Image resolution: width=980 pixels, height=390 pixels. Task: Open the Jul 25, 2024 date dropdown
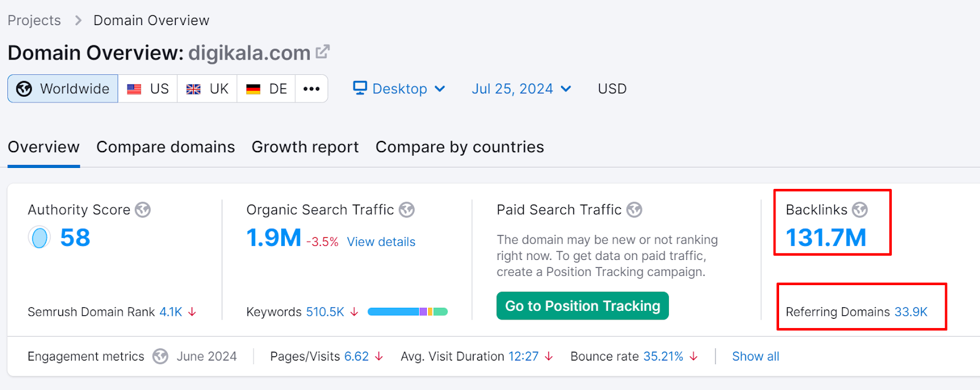pyautogui.click(x=522, y=89)
